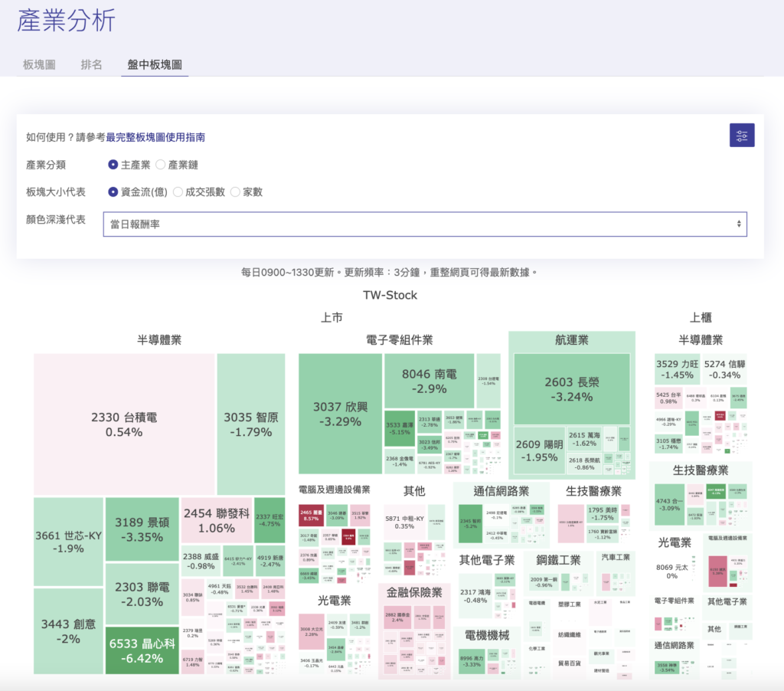Screen dimensions: 784x691
Task: Select the 資金流(億) radio button
Action: tap(113, 192)
